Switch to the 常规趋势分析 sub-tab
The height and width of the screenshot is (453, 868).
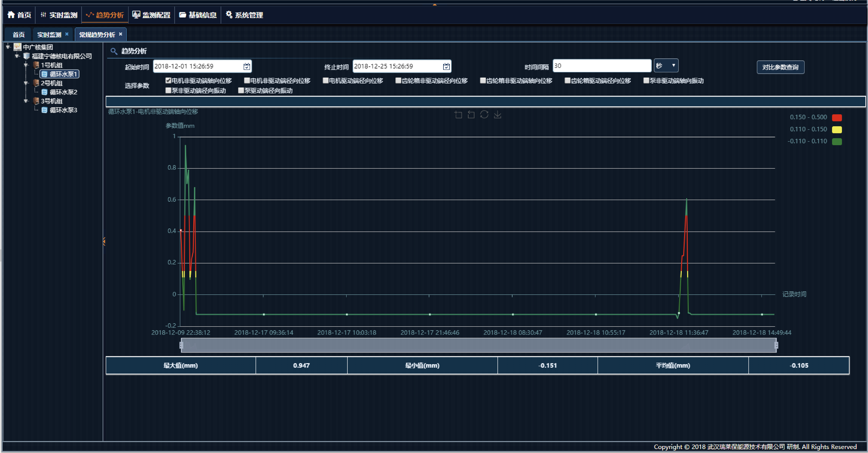97,35
